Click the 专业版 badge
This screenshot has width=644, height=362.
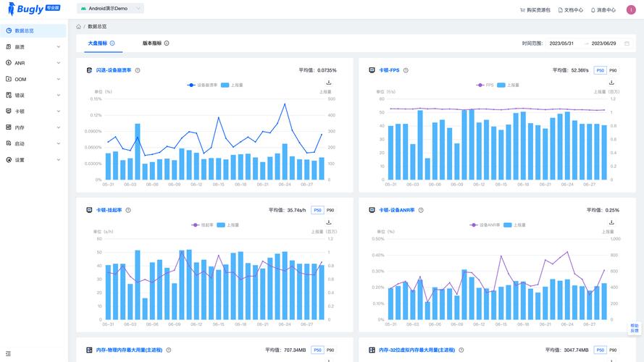click(53, 8)
